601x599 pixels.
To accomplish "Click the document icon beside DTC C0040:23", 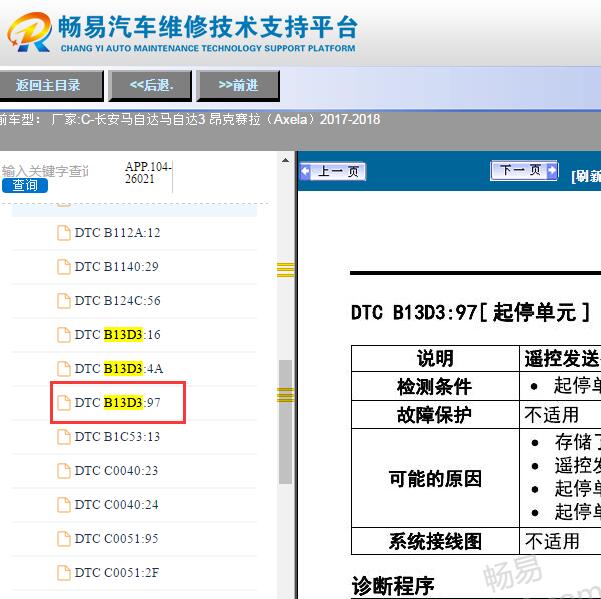I will point(64,471).
